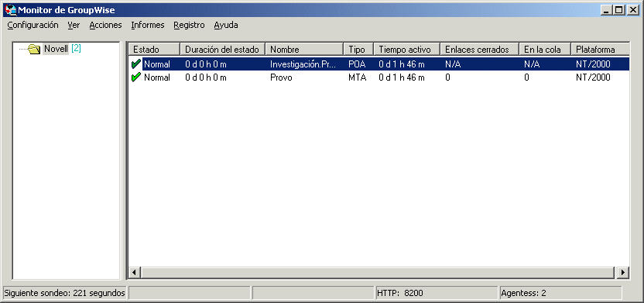This screenshot has height=303, width=644.
Task: Minimize the Monitor de GroupWise window
Action: click(x=607, y=10)
